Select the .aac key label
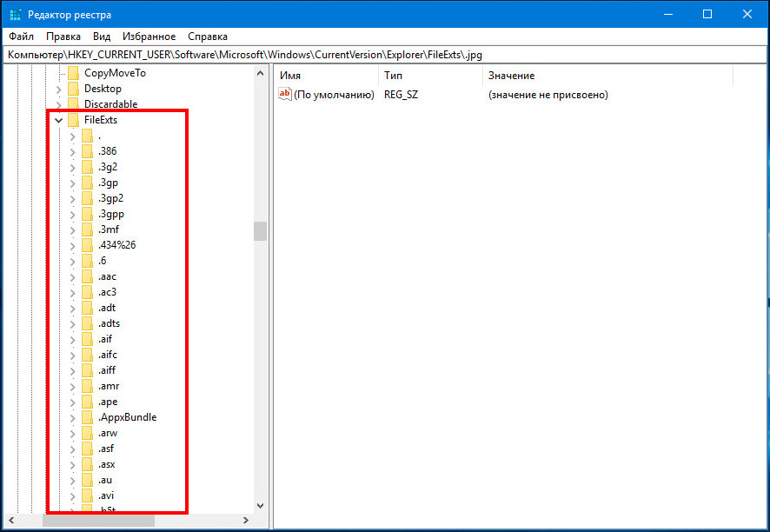770x532 pixels. pyautogui.click(x=107, y=276)
